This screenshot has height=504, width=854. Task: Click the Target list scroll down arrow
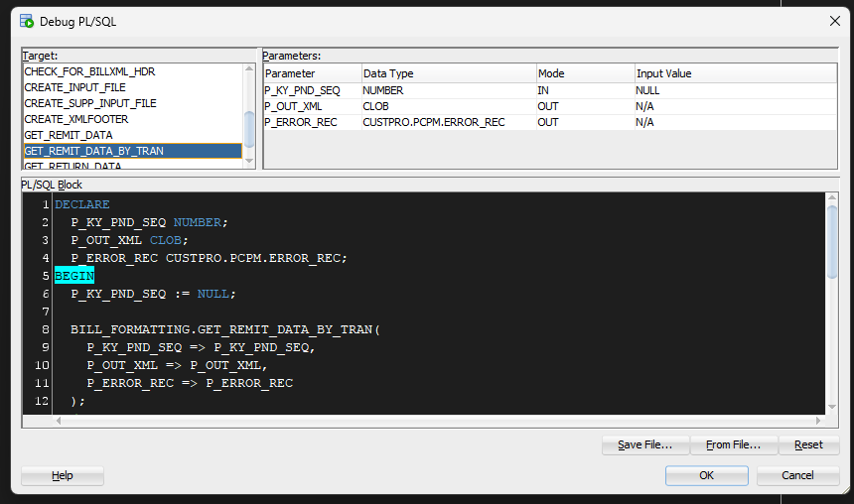point(249,161)
